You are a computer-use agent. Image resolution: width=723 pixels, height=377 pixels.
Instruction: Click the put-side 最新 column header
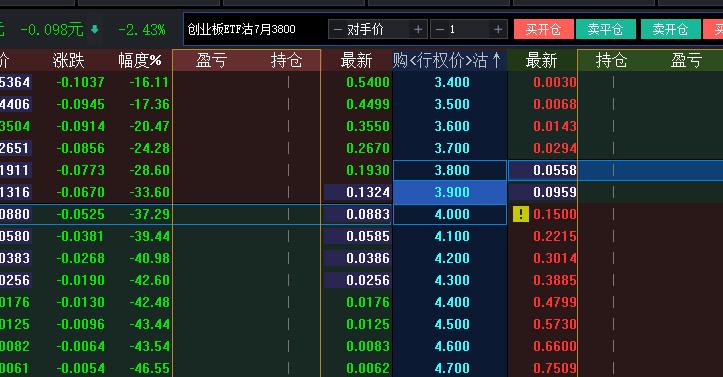(541, 60)
